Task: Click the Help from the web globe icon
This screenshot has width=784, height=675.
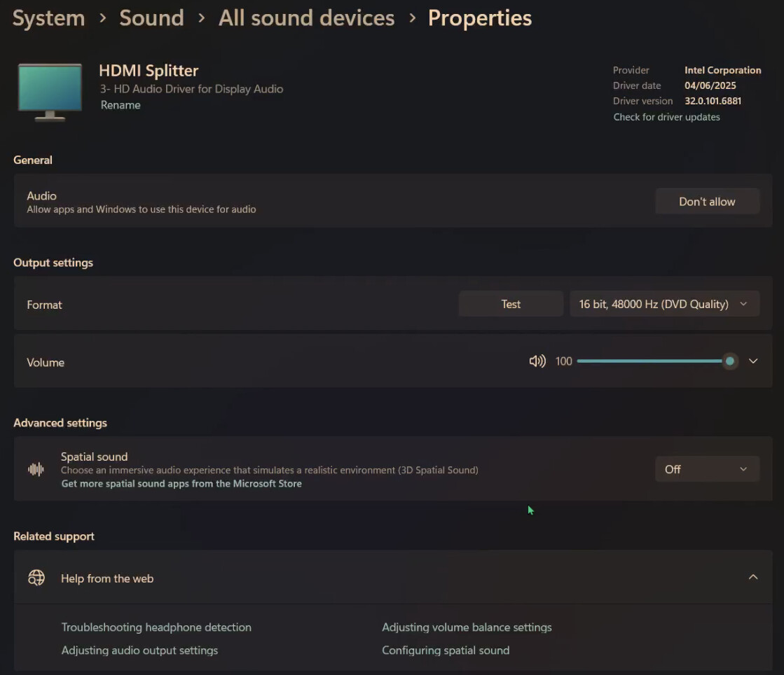Action: 36,578
